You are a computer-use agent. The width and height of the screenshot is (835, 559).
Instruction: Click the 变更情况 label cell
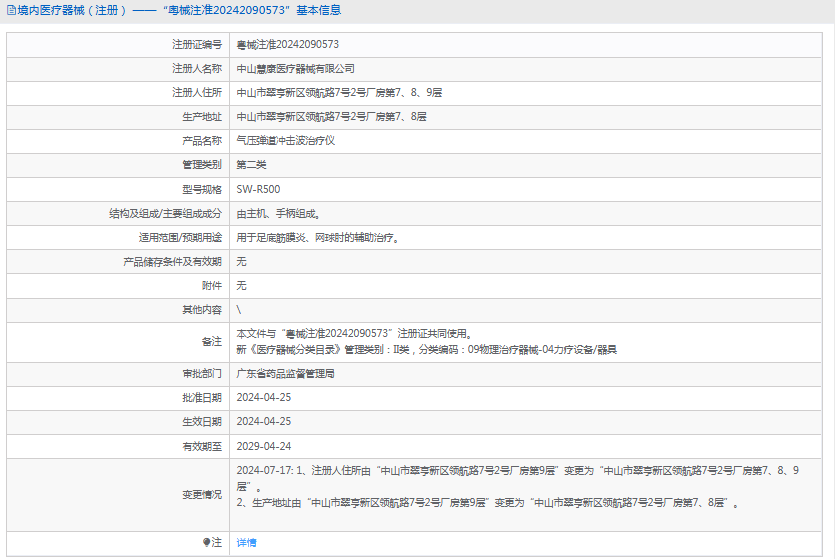pos(118,495)
